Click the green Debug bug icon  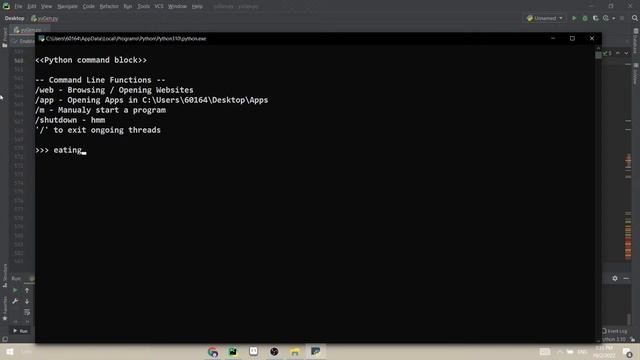pos(584,18)
